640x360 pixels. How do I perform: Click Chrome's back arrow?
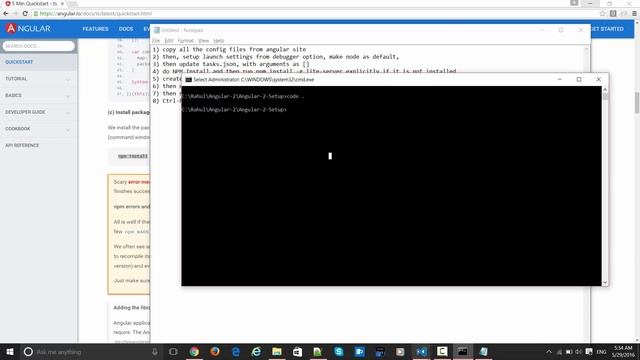[x=6, y=13]
